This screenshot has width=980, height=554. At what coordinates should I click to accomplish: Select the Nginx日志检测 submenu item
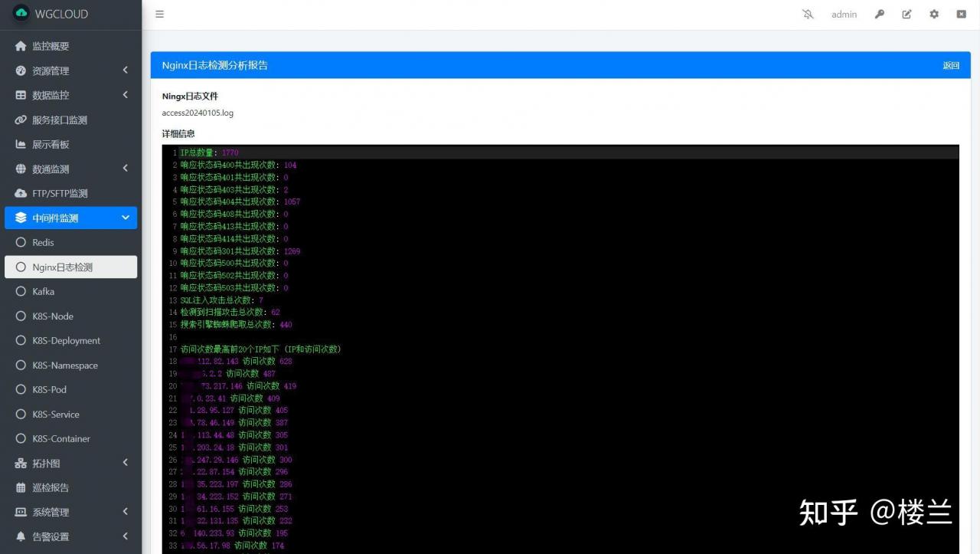[x=70, y=267]
